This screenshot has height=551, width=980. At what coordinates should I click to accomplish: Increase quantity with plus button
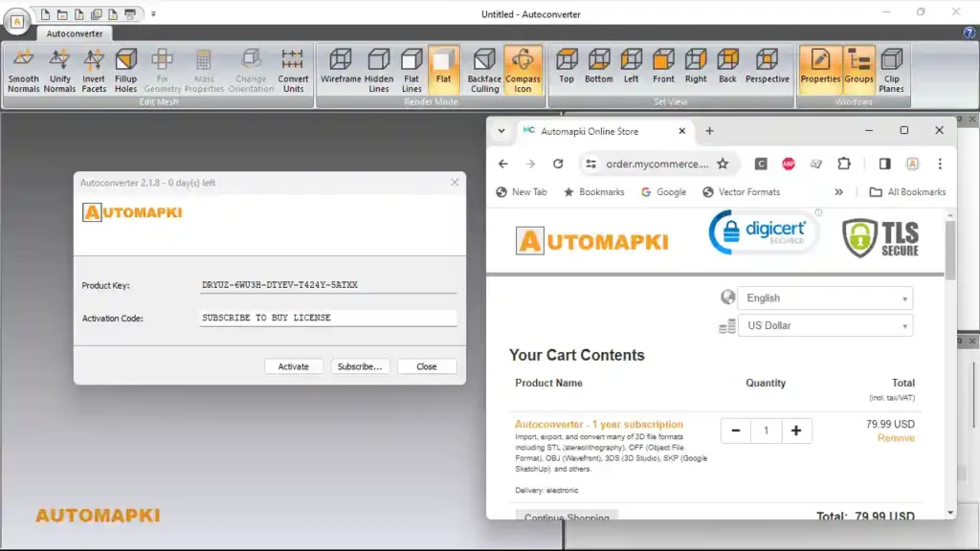coord(795,430)
